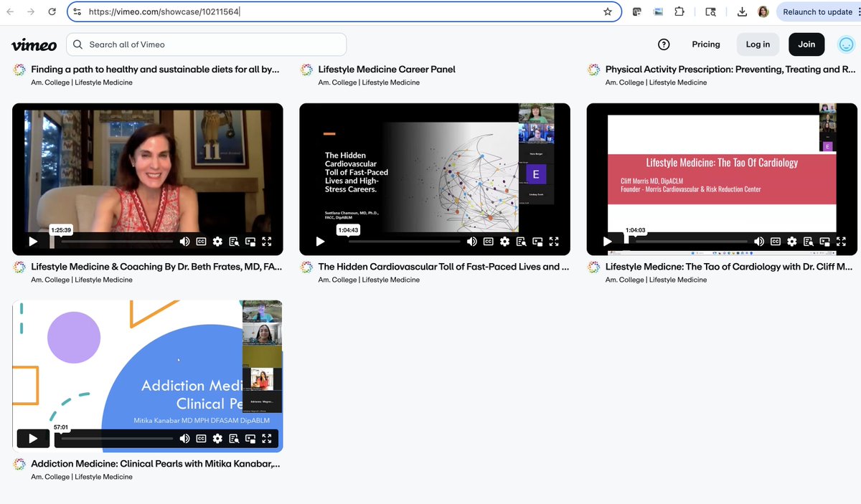Toggle captions on Addiction Medicine video
Image resolution: width=861 pixels, height=504 pixels.
(201, 438)
